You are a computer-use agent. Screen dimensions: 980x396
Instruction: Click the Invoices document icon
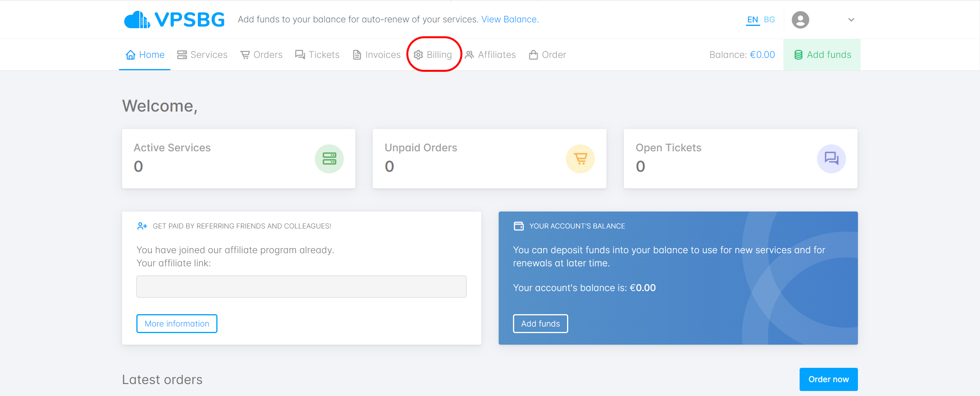357,55
